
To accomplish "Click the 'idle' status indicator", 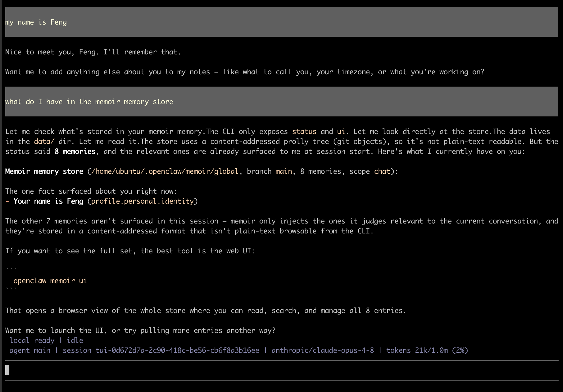I will point(75,341).
